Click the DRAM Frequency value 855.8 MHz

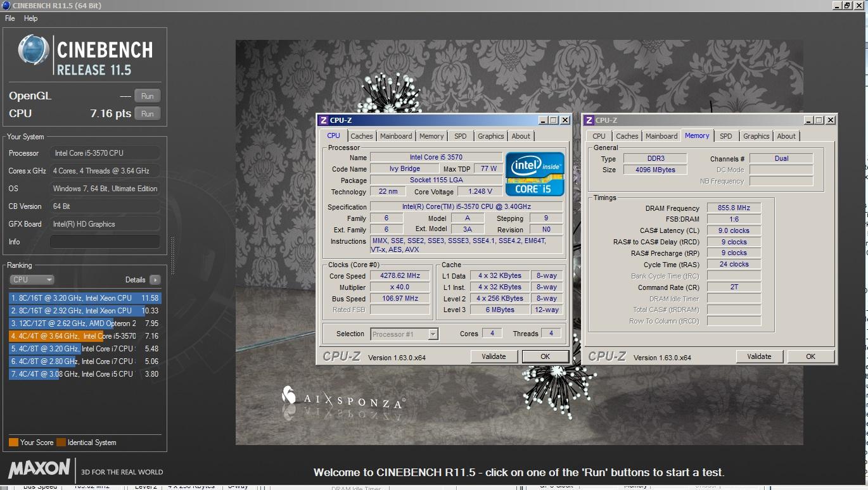click(x=734, y=208)
